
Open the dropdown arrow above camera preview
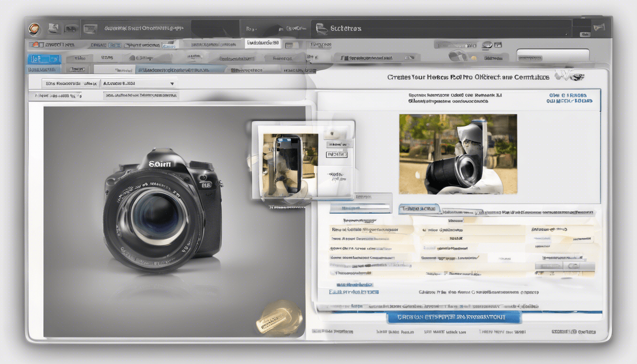click(x=172, y=84)
